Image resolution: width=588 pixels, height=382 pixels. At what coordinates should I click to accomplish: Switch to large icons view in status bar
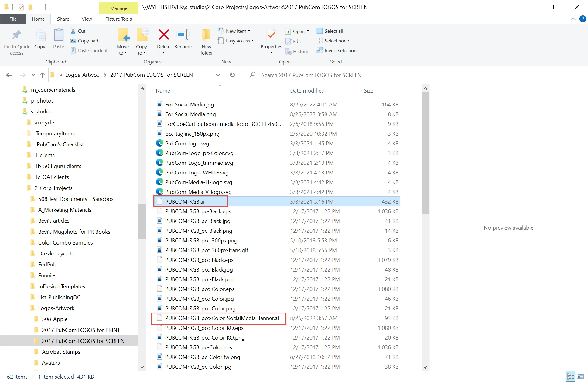pos(580,377)
